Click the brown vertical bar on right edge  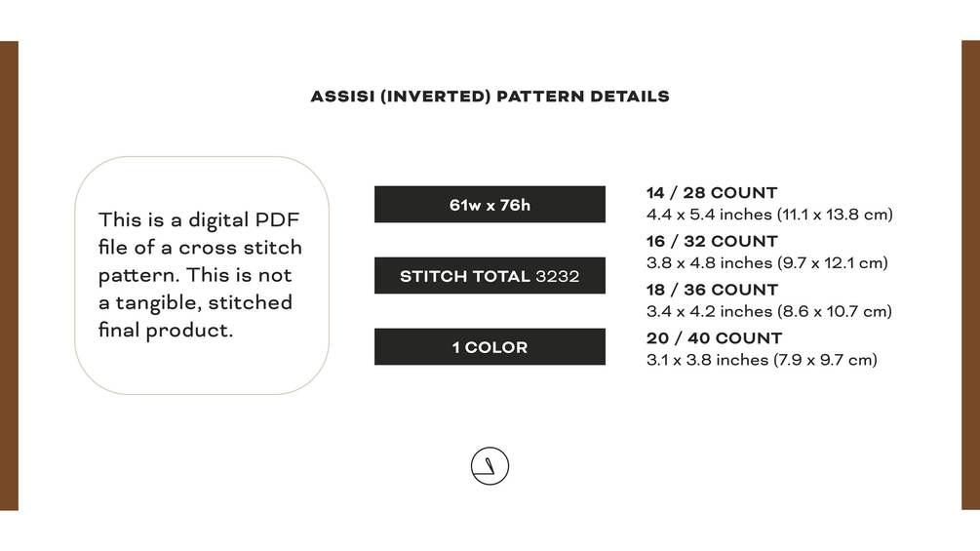970,275
